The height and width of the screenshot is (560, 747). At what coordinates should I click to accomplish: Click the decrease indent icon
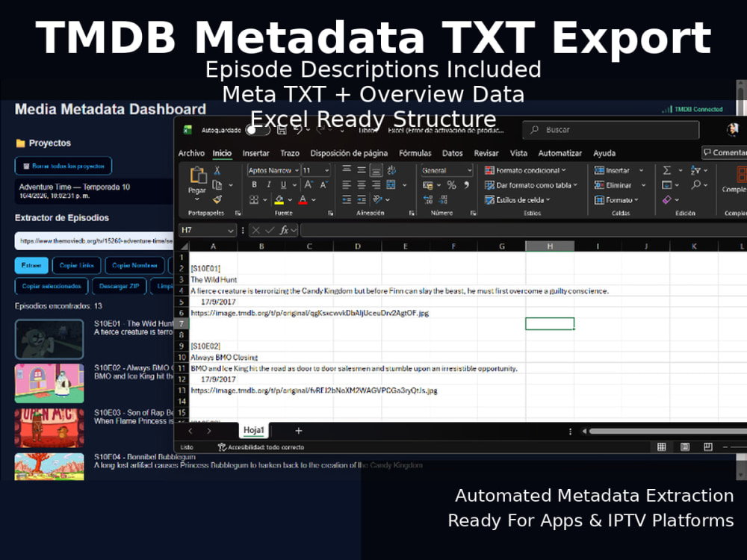click(x=347, y=199)
